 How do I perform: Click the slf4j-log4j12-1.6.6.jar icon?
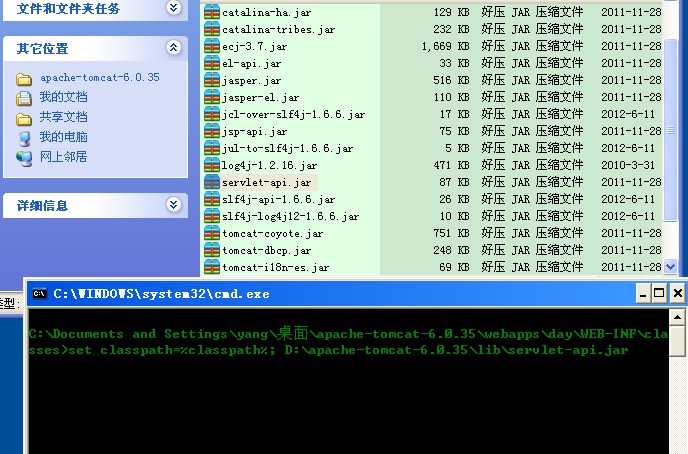(x=212, y=216)
